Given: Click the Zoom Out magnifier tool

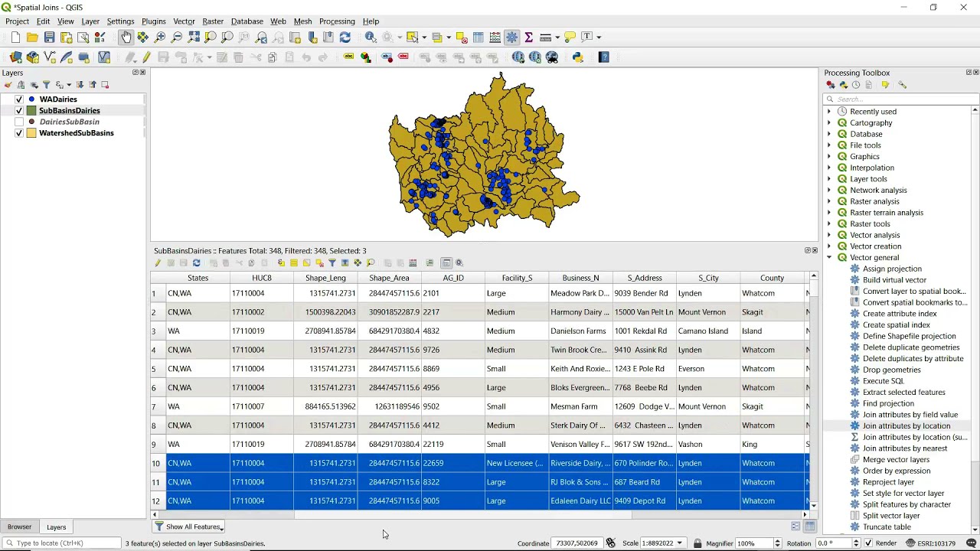Looking at the screenshot, I should coord(177,37).
